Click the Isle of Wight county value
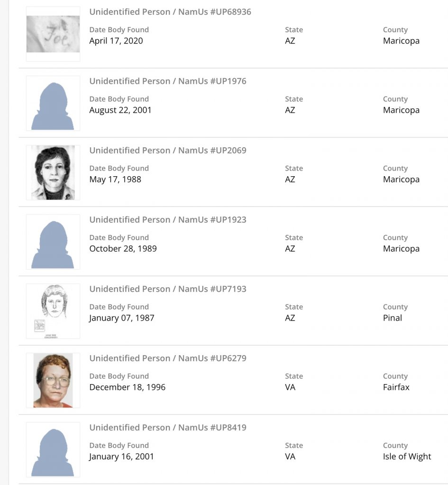The height and width of the screenshot is (485, 448). [407, 457]
